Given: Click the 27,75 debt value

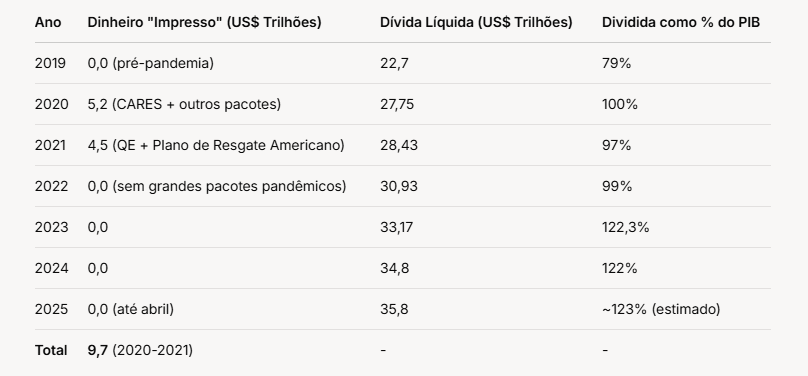Looking at the screenshot, I should [397, 105].
